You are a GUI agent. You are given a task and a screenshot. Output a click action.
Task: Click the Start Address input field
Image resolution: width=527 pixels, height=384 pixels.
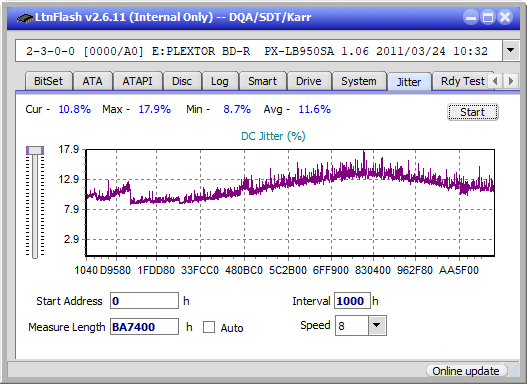[x=144, y=301]
